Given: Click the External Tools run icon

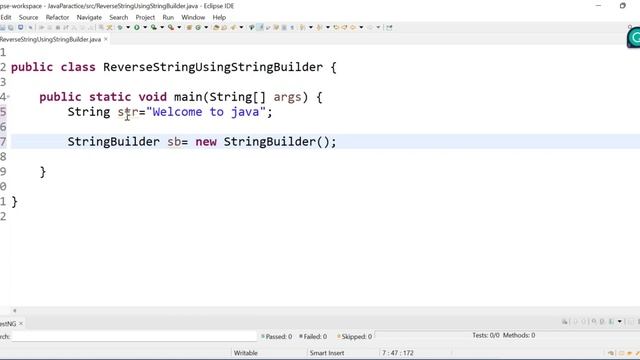Looking at the screenshot, I should point(171,27).
